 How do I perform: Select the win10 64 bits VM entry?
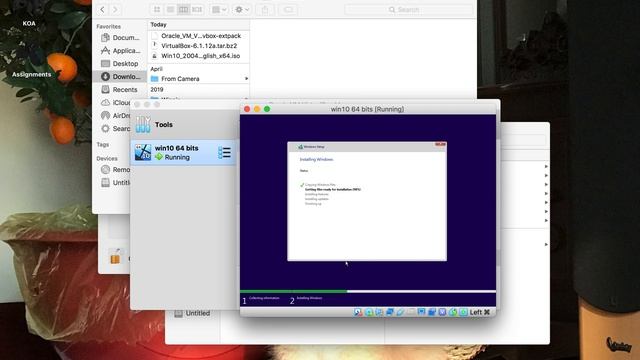click(183, 152)
